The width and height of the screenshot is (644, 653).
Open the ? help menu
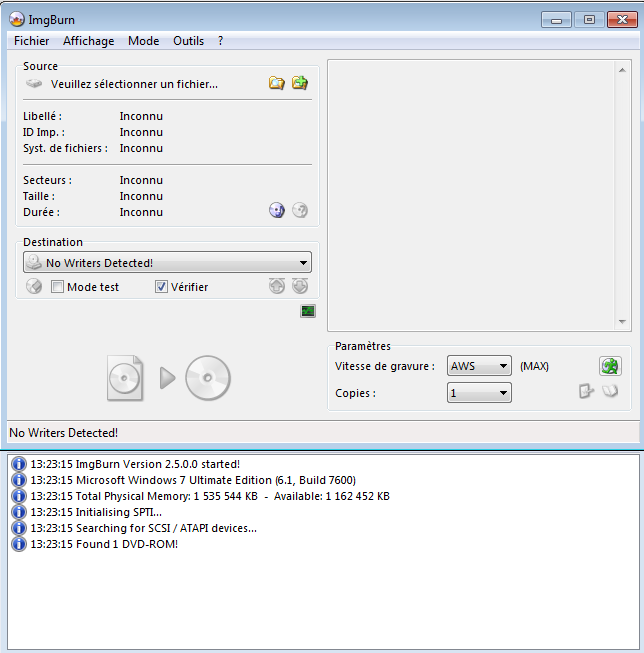[220, 41]
